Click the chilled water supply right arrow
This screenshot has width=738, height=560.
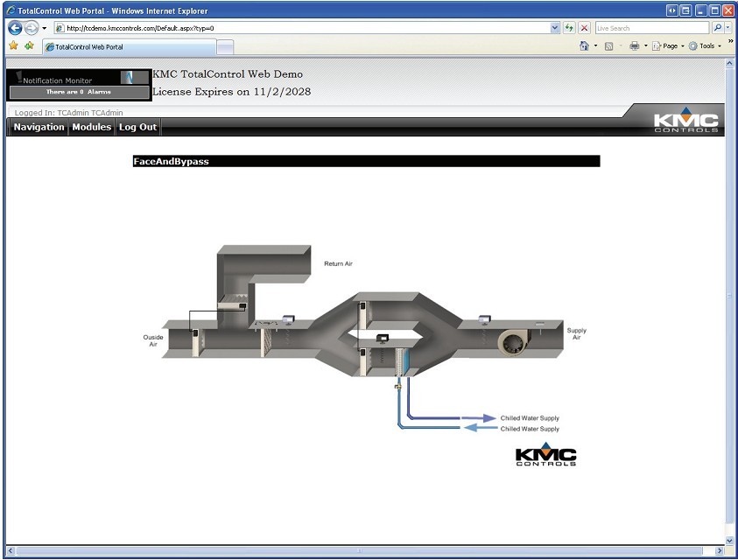coord(478,418)
